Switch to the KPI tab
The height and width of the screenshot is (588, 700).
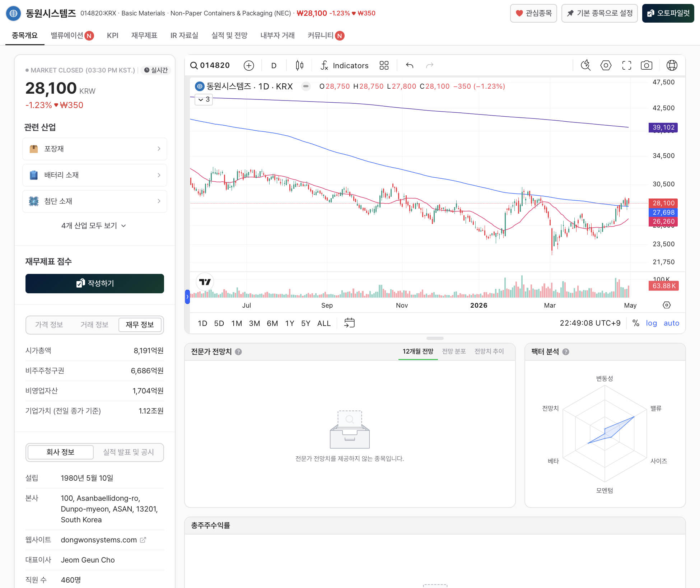point(113,36)
